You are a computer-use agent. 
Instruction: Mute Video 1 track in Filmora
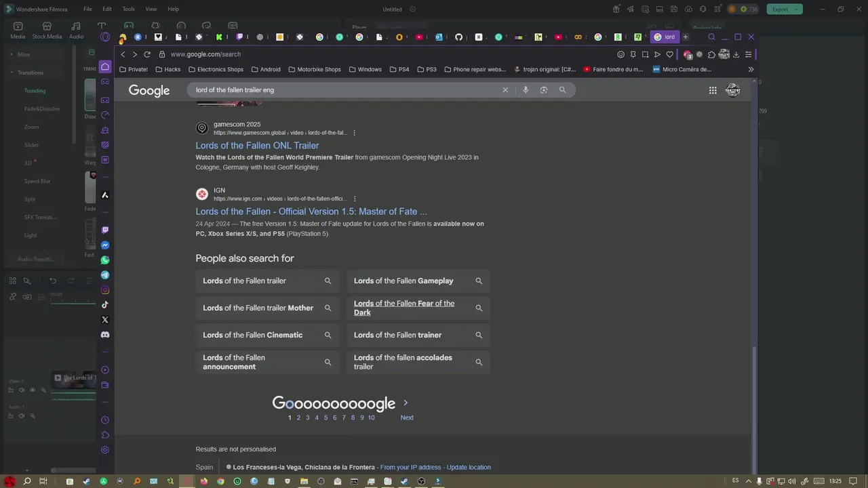coord(21,390)
